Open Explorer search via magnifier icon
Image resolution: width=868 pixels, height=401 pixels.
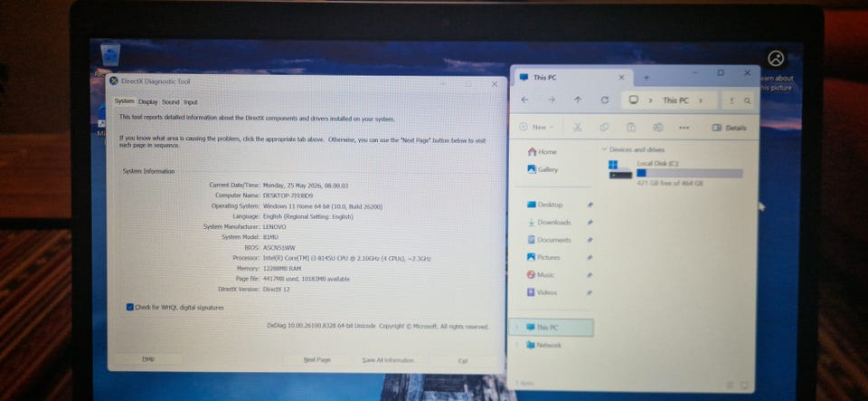pyautogui.click(x=747, y=100)
